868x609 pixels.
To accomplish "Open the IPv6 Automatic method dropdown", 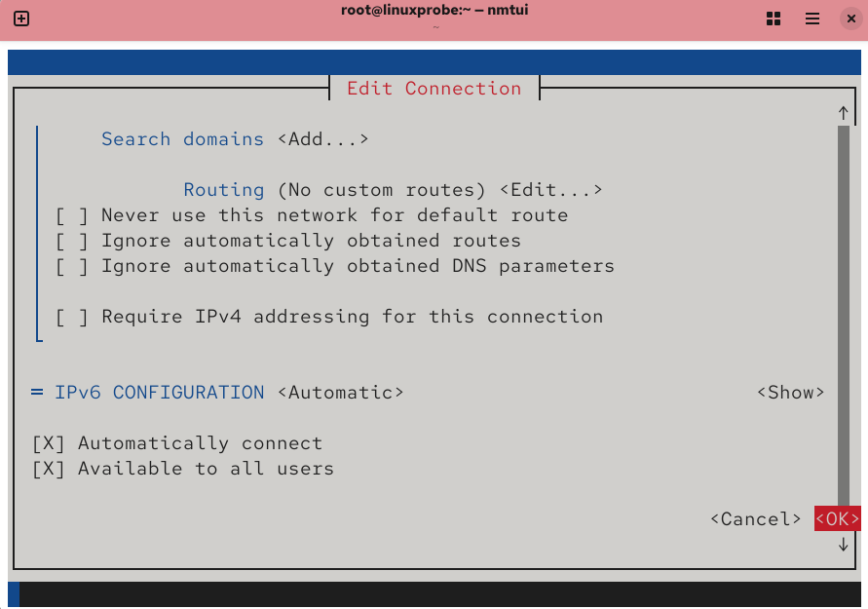I will (341, 393).
